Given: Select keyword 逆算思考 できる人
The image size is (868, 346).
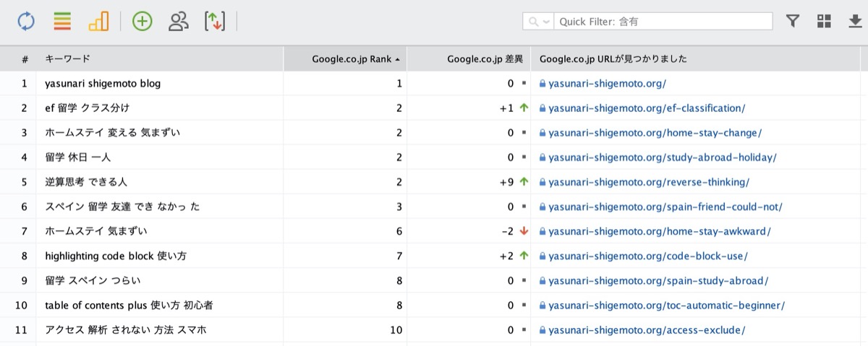Looking at the screenshot, I should (86, 182).
